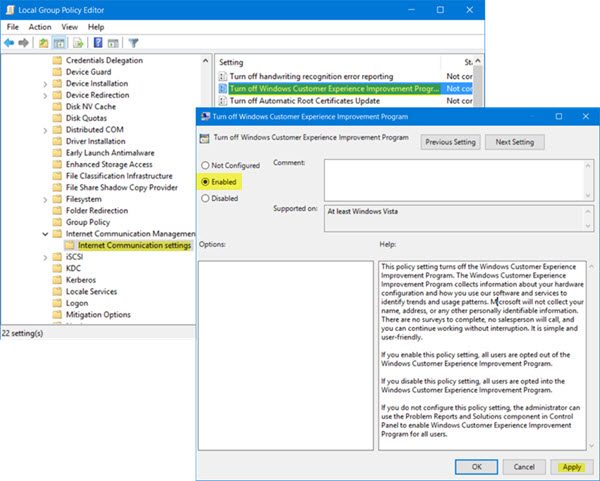Click the Driver Installation folder icon
The height and width of the screenshot is (481, 600).
pyautogui.click(x=57, y=141)
